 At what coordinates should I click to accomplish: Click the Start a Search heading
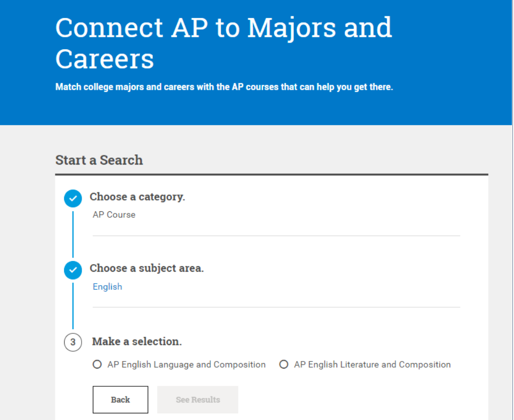pyautogui.click(x=99, y=160)
